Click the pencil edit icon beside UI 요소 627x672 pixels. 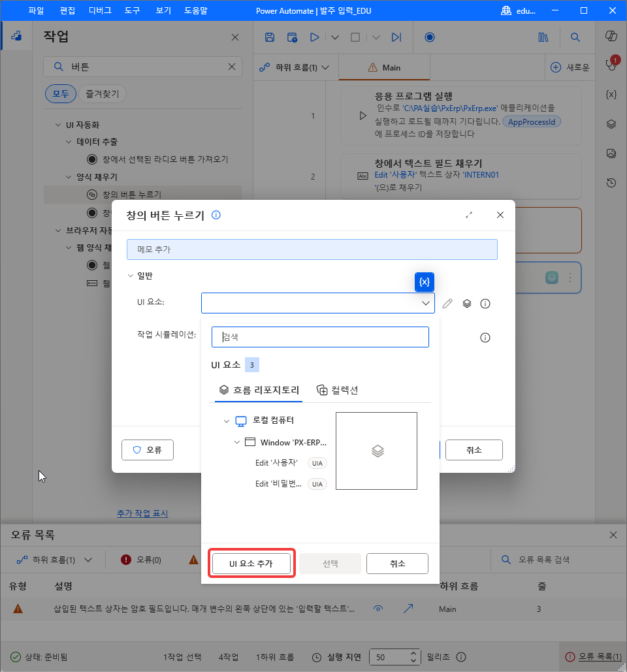pyautogui.click(x=447, y=304)
